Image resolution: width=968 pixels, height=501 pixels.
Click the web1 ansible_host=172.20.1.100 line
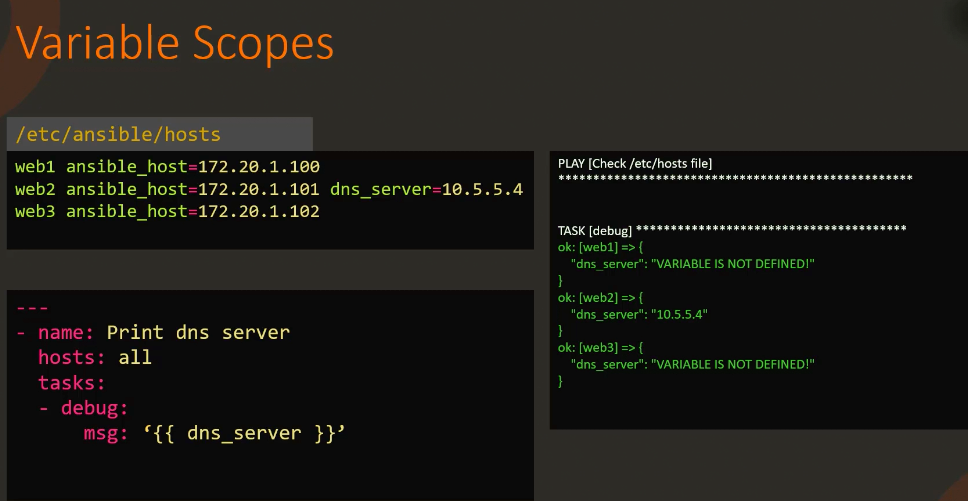click(167, 167)
